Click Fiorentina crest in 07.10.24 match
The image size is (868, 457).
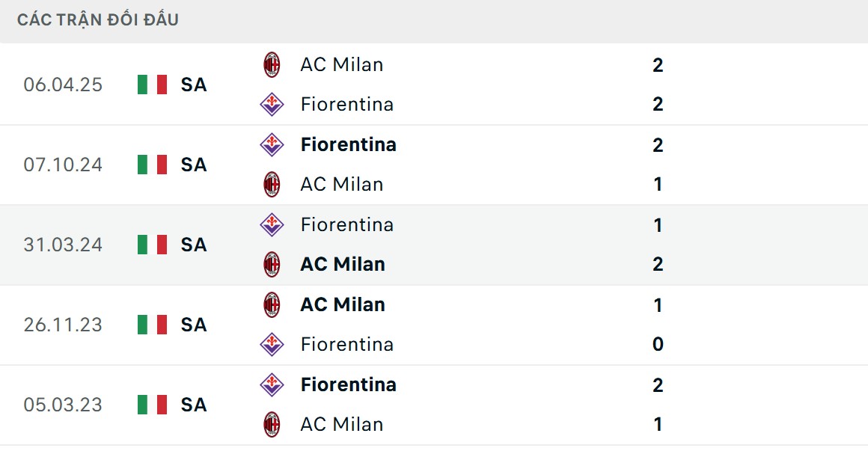tap(272, 144)
